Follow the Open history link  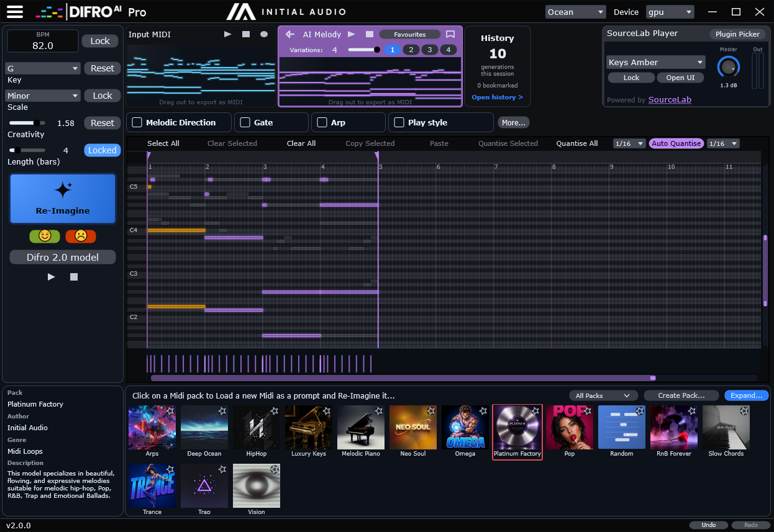(498, 97)
